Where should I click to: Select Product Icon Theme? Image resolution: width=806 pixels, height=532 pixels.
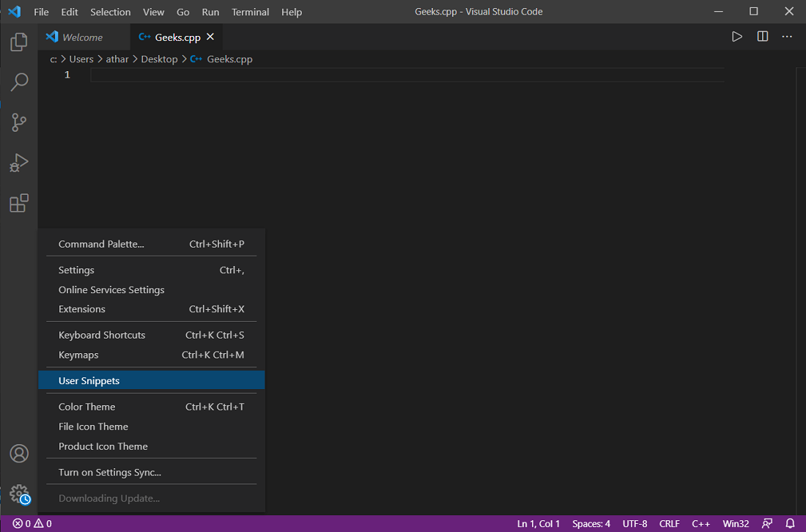click(152, 446)
